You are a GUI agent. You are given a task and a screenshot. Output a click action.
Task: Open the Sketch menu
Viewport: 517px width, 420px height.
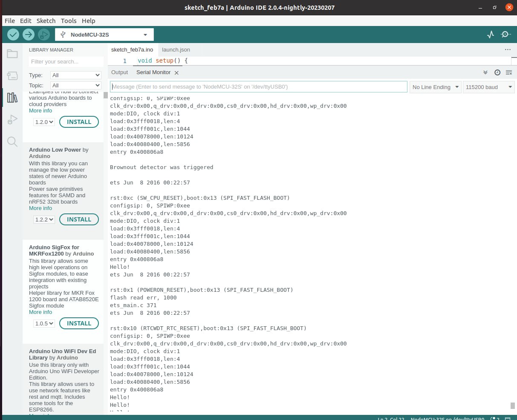[x=46, y=20]
